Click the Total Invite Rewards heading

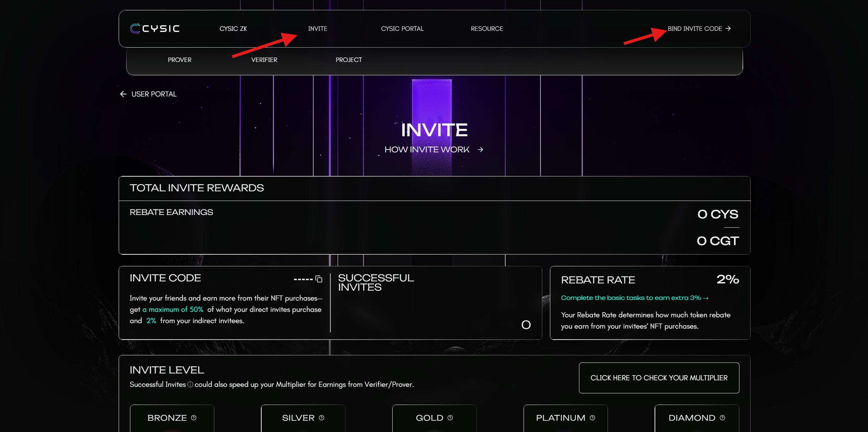pyautogui.click(x=197, y=188)
